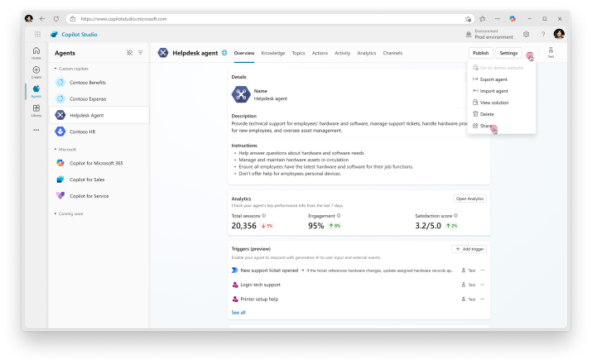Click the Create icon in left rail
The height and width of the screenshot is (364, 592).
pos(36,72)
